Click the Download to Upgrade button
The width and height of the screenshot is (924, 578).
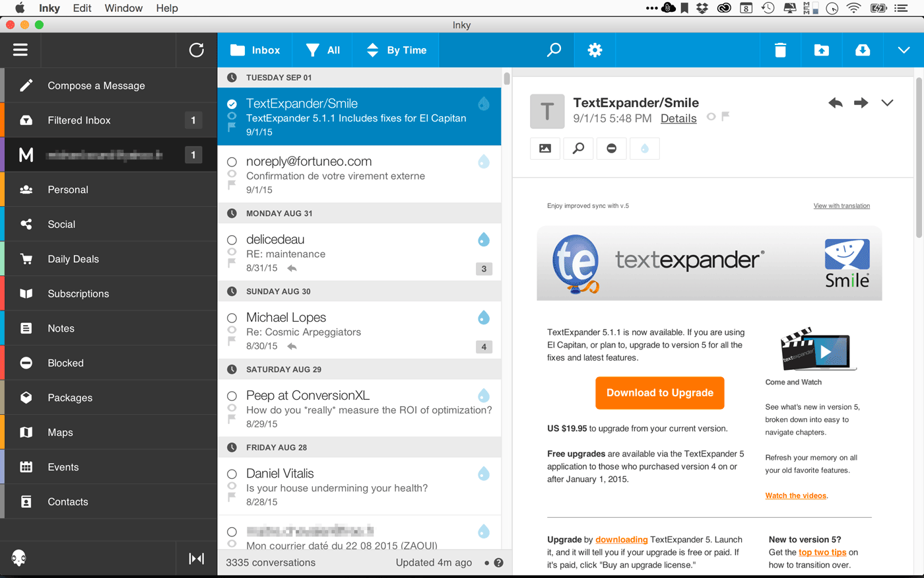coord(660,393)
